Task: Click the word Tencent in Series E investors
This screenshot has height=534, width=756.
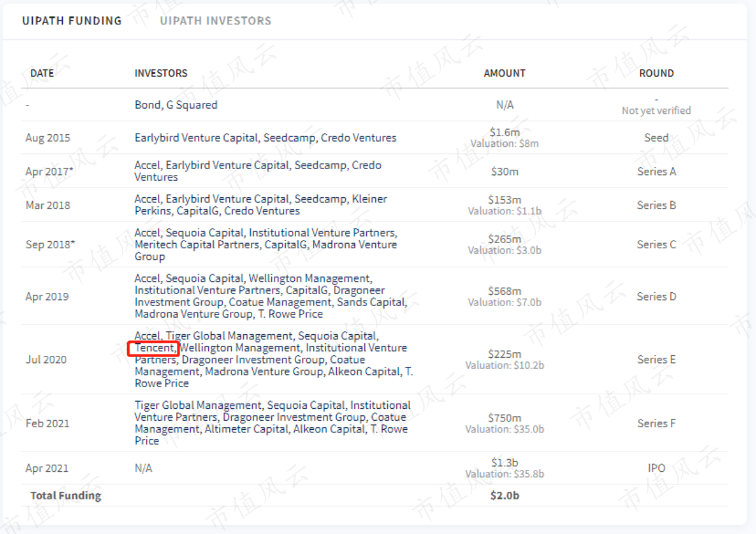Action: click(x=154, y=348)
